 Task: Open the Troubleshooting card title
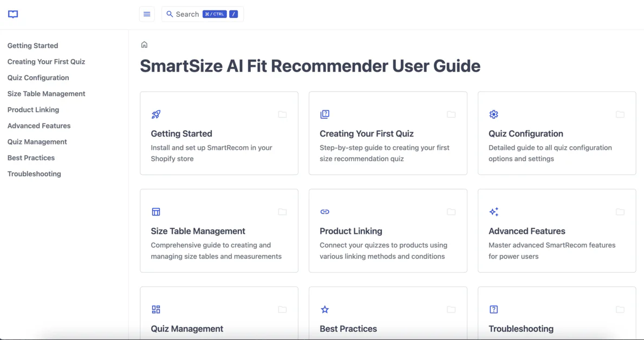click(521, 329)
